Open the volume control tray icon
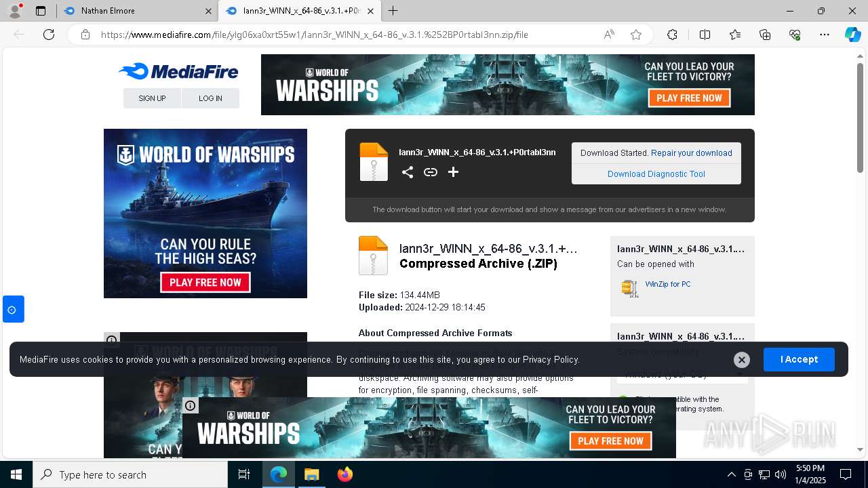The width and height of the screenshot is (868, 488). pyautogui.click(x=780, y=474)
